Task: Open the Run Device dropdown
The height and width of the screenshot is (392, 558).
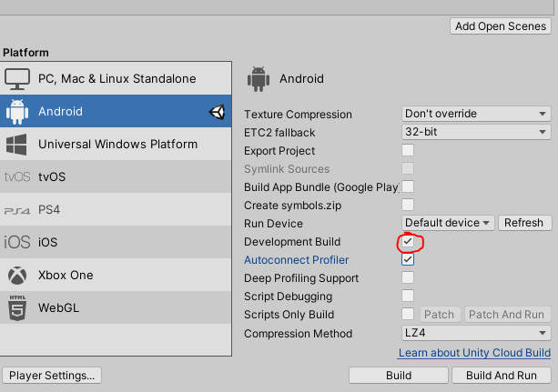Action: coord(448,223)
